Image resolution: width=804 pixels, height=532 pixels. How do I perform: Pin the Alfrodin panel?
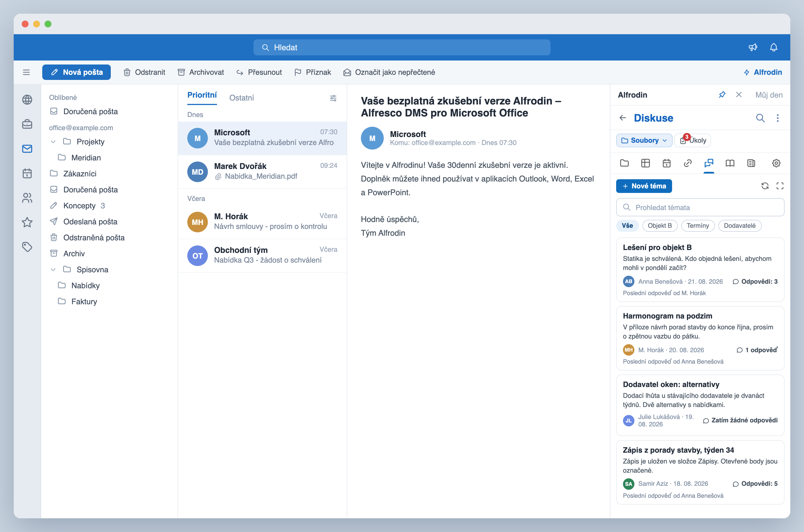tap(722, 95)
